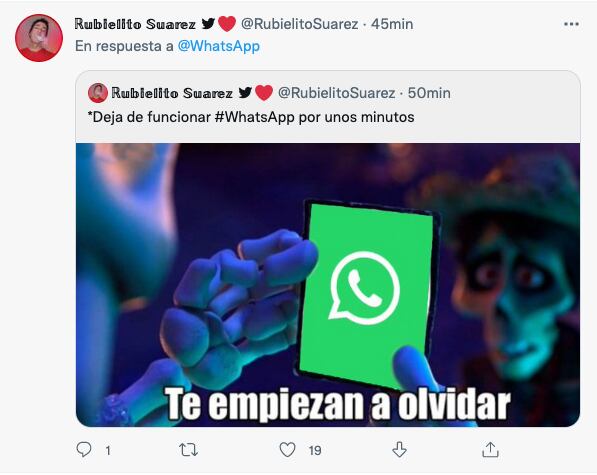Click the 'Te empiezan a olvidar' caption text

click(x=337, y=404)
